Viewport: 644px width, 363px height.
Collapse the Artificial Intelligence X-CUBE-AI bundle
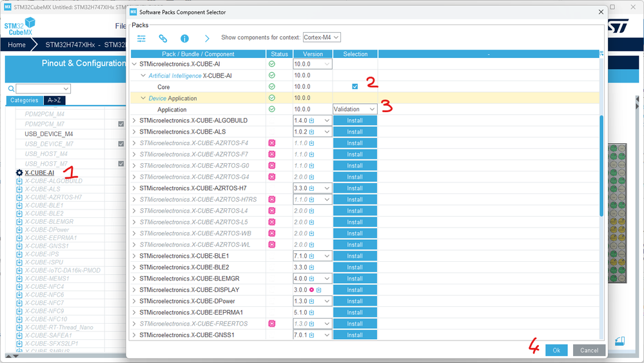(143, 75)
